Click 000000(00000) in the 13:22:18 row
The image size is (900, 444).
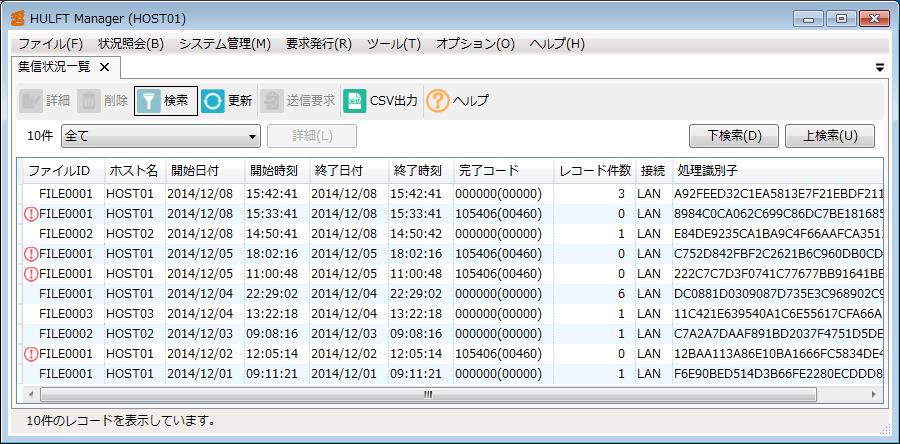(x=499, y=314)
